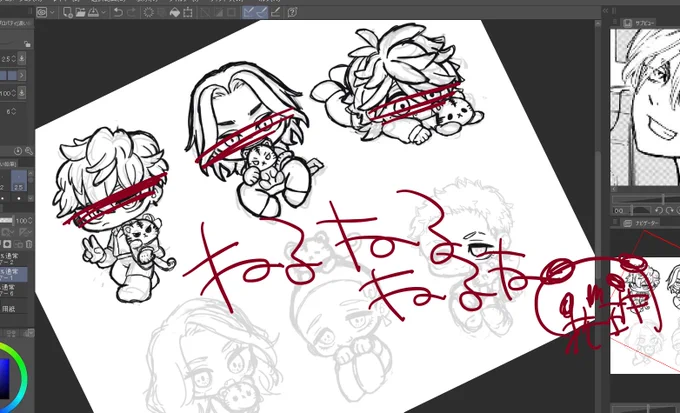Viewport: 680px width, 413px height.
Task: Move brush size list down arrow
Action: tap(31, 198)
